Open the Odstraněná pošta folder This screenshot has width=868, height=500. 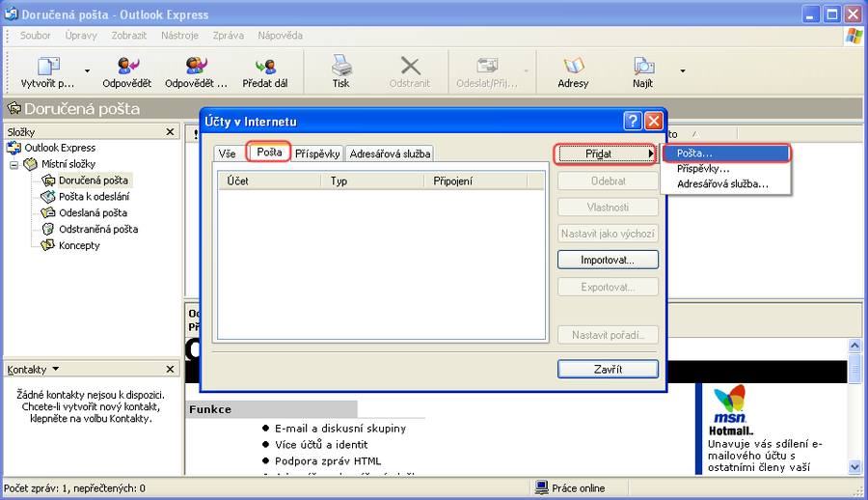point(97,229)
